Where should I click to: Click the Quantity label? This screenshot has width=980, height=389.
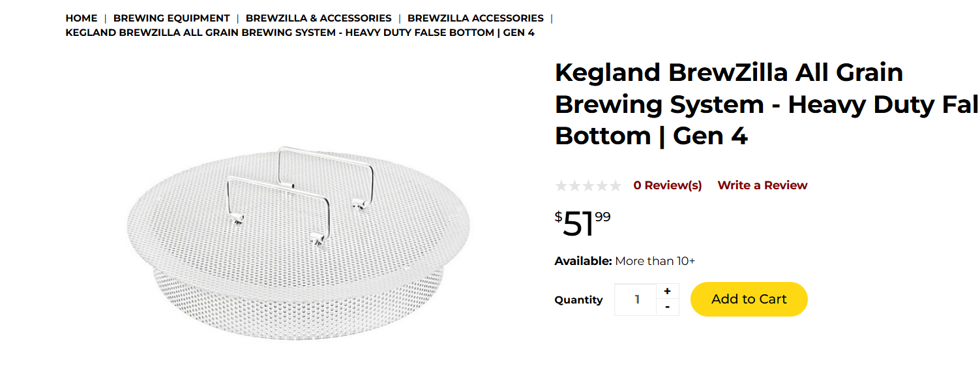578,300
